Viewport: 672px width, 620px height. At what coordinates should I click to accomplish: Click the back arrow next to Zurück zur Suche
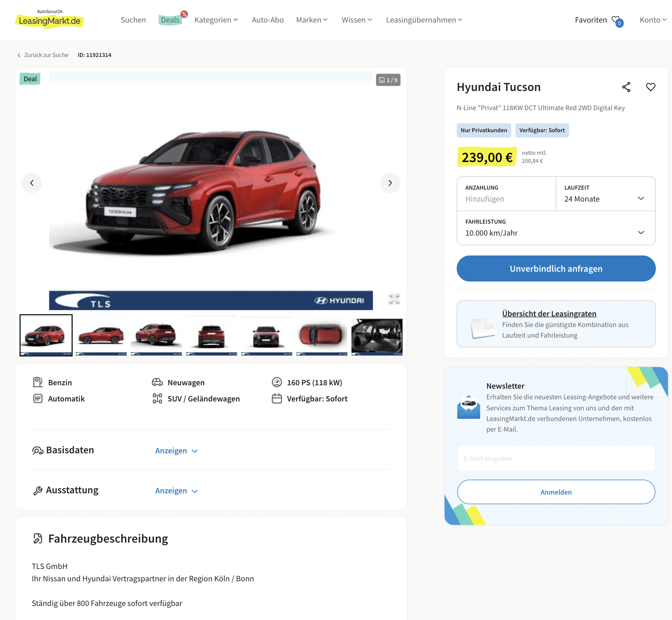[19, 55]
